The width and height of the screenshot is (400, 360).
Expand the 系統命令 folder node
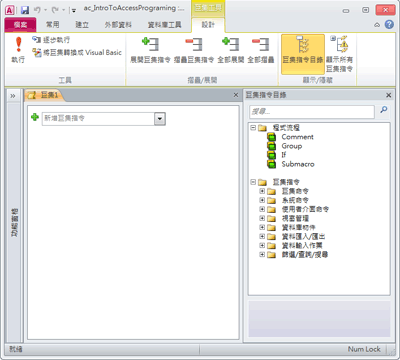[262, 200]
